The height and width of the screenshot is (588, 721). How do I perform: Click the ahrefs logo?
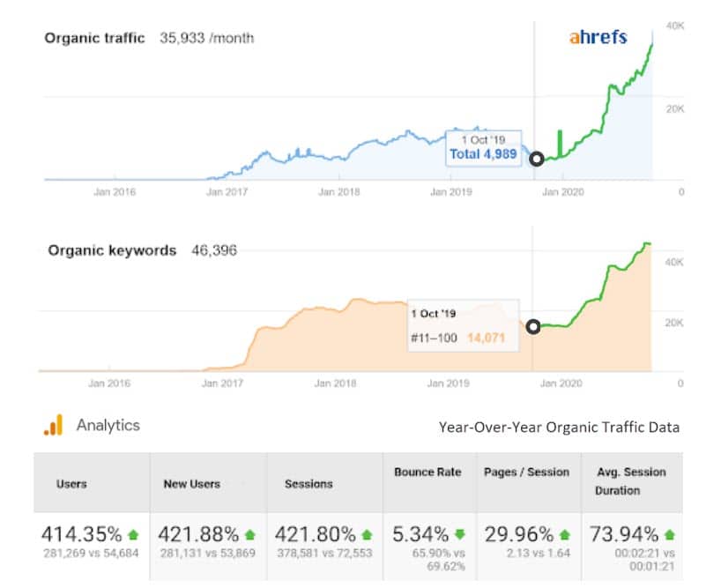pyautogui.click(x=598, y=38)
